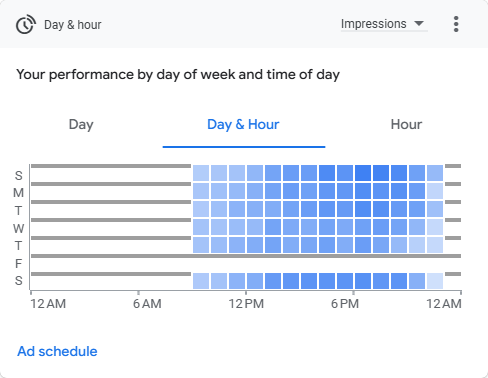Screen dimensions: 488x378
Task: Expand the Impressions metric dropdown
Action: (x=384, y=24)
